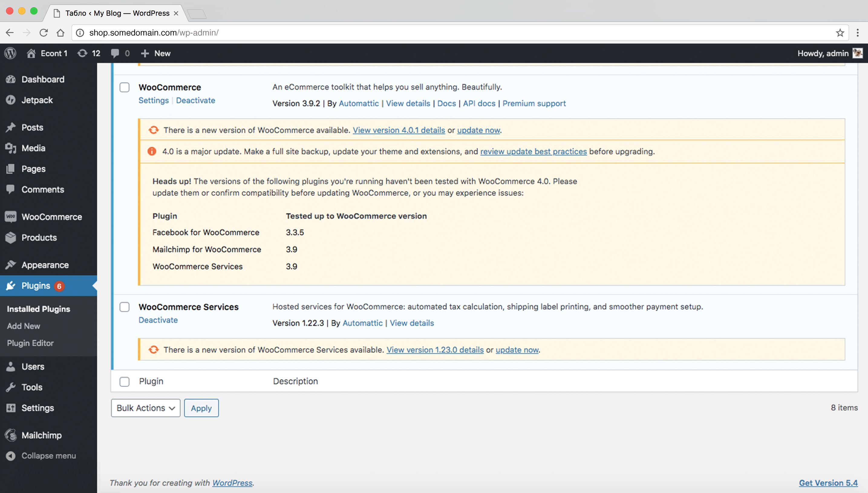The height and width of the screenshot is (493, 868).
Task: Deactivate the WooCommerce Services plugin
Action: (x=158, y=320)
